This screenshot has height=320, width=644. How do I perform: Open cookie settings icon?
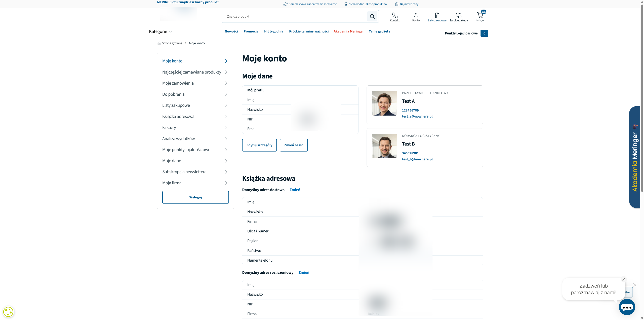(8, 312)
